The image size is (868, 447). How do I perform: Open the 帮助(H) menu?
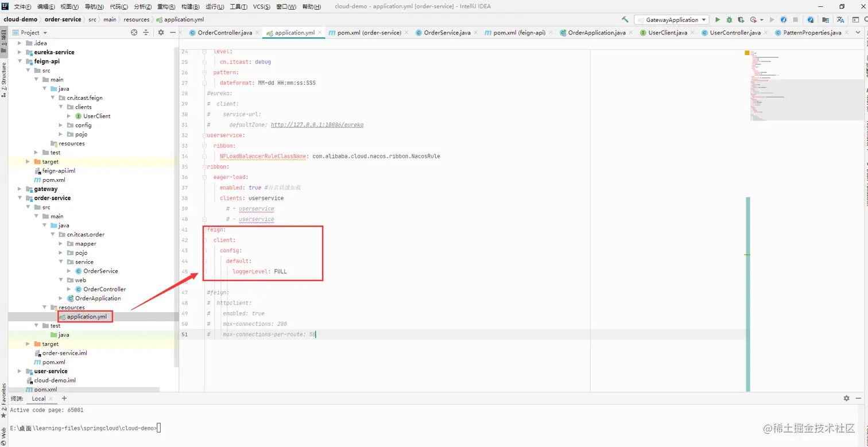[312, 6]
